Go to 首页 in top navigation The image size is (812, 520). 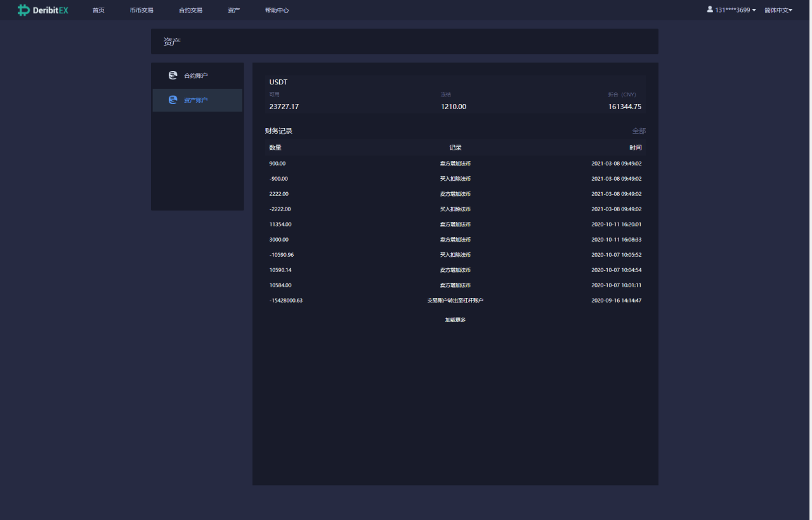(x=98, y=10)
